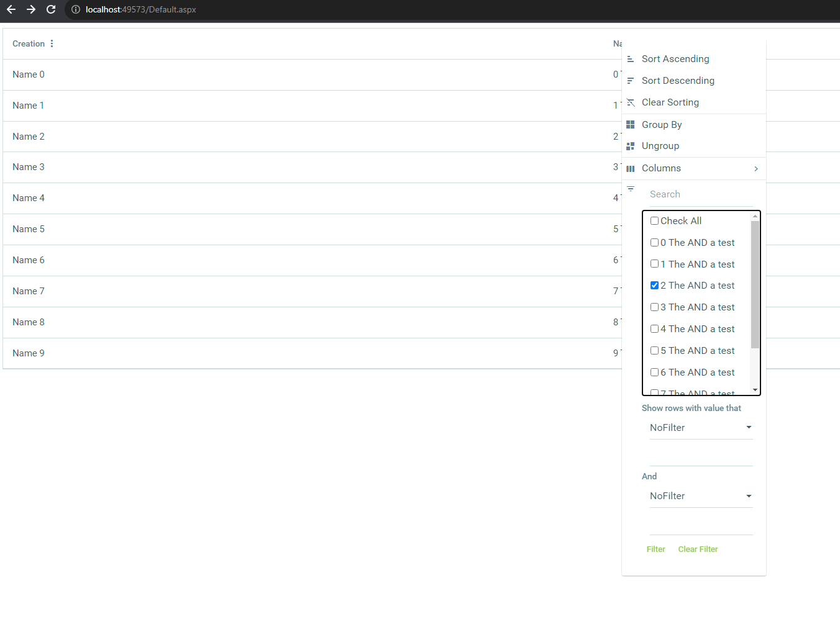Tick the Check All checkbox
The width and height of the screenshot is (840, 619).
point(654,221)
